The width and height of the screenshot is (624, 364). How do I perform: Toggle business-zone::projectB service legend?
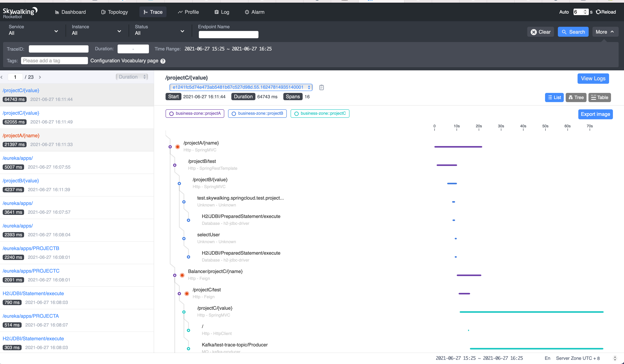257,113
